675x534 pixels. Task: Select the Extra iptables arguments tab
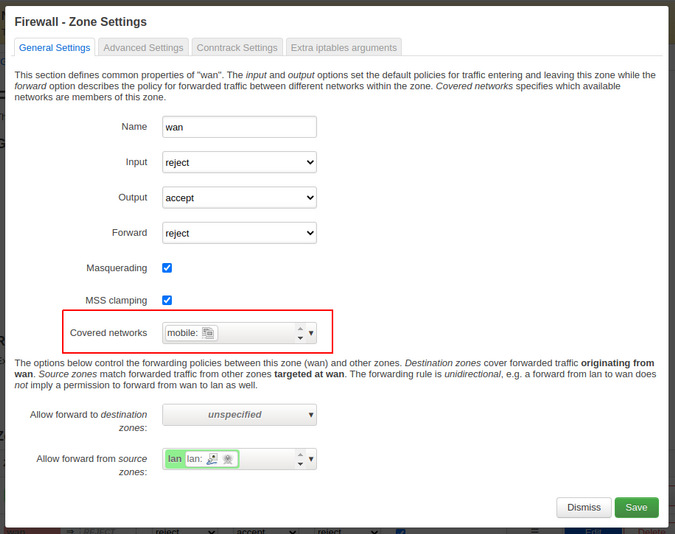pos(344,47)
